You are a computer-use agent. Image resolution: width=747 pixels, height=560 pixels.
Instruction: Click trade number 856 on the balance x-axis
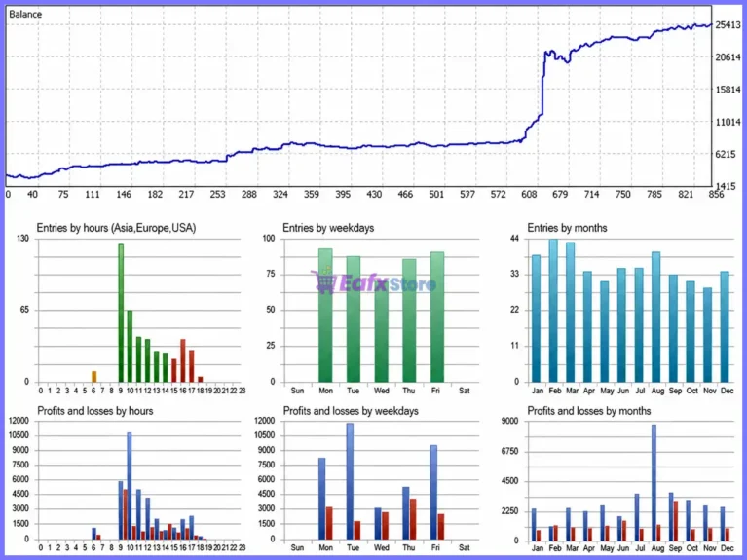[x=716, y=195]
